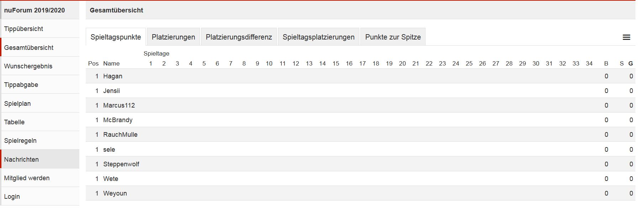The width and height of the screenshot is (644, 208).
Task: Open the hamburger menu icon
Action: click(626, 37)
